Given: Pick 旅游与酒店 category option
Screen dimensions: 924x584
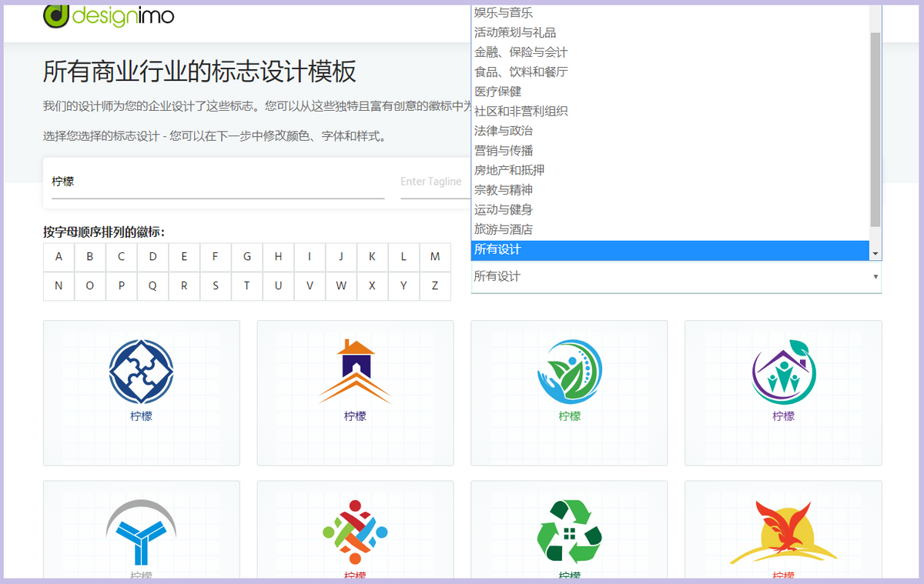Looking at the screenshot, I should (670, 230).
